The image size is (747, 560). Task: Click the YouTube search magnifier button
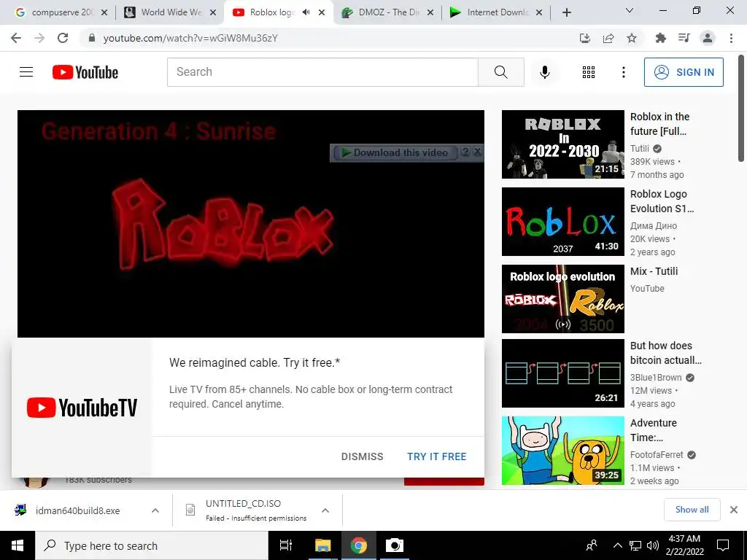point(500,72)
